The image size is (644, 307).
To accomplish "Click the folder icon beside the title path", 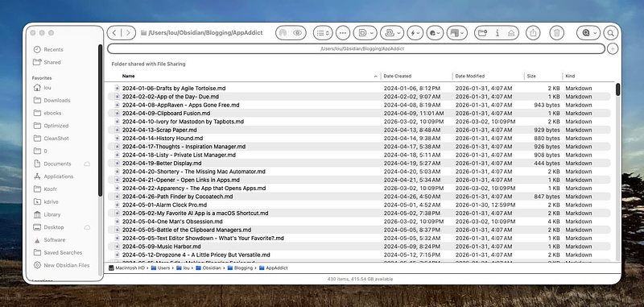I will [x=143, y=33].
